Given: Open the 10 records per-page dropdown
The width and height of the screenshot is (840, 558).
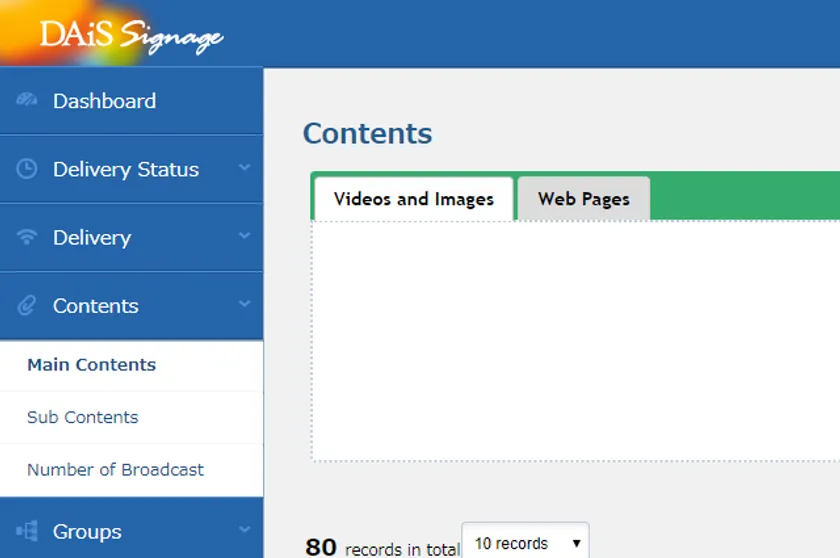Looking at the screenshot, I should pos(525,543).
